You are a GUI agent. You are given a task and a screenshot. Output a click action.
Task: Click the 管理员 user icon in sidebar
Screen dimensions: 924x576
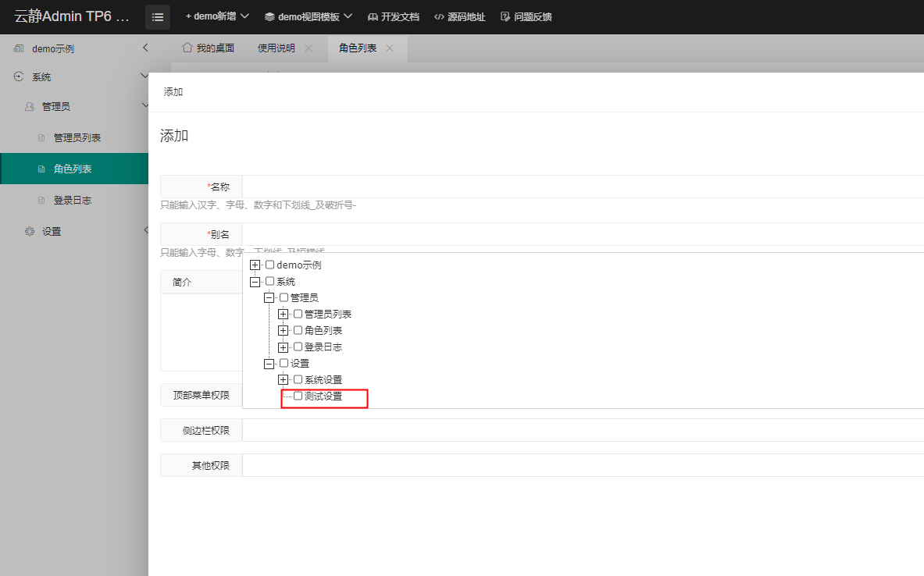pos(30,107)
